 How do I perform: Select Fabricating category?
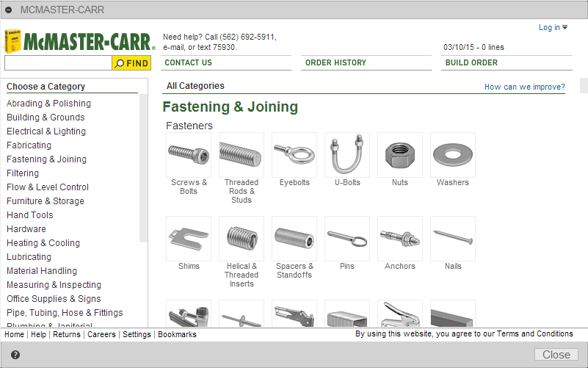click(29, 145)
